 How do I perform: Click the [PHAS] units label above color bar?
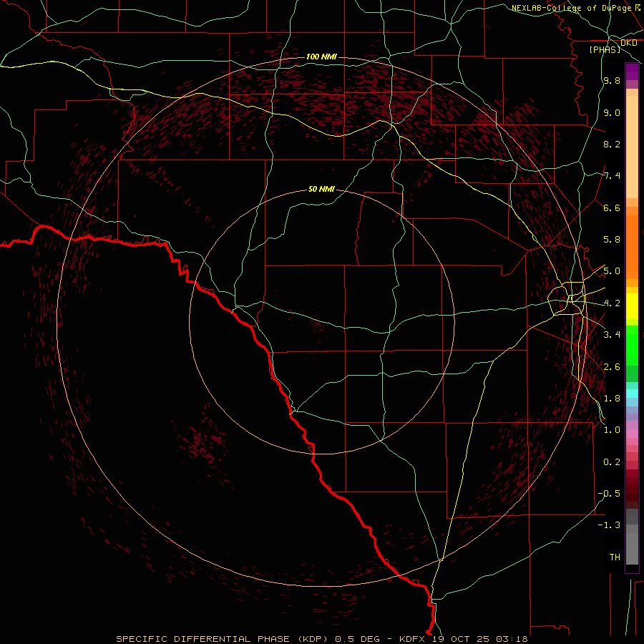point(605,49)
